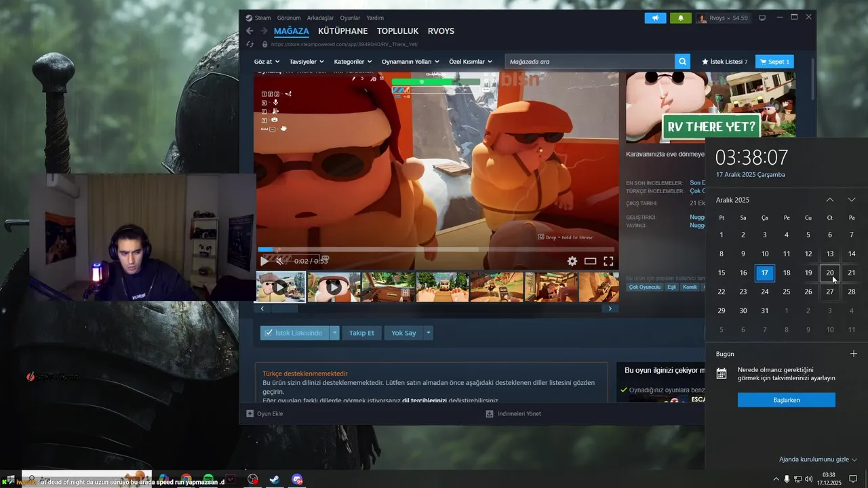Open the Kategoriler dropdown
Viewport: 868px width, 488px height.
(353, 62)
